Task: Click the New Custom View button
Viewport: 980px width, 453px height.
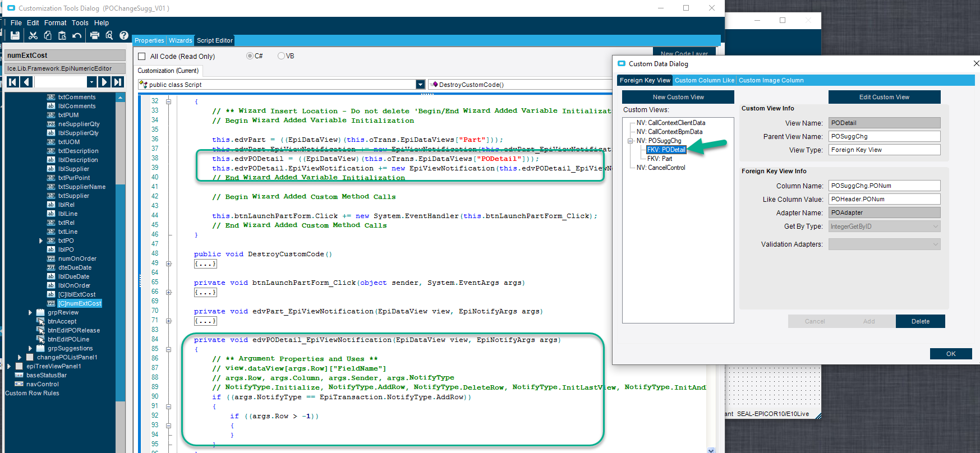Action: pos(678,97)
